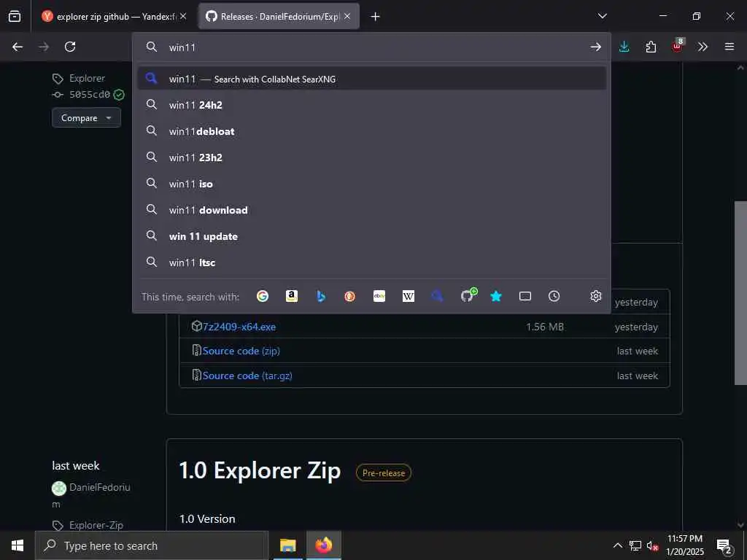Select the win 11 update suggestion
Screen dimensions: 747x560
tap(371, 236)
